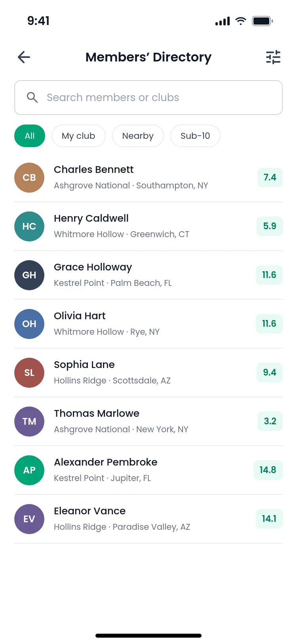Tap the back arrow icon
Viewport: 297px width, 644px height.
pyautogui.click(x=24, y=57)
